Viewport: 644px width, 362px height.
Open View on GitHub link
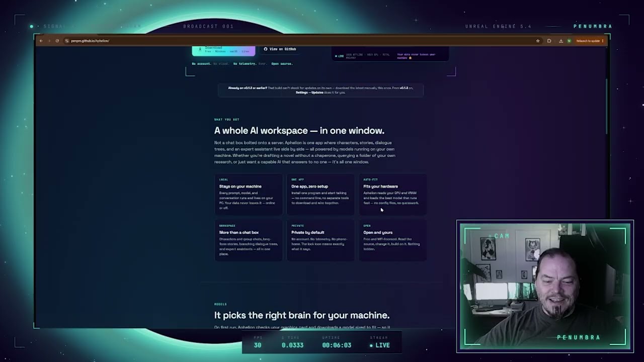(280, 49)
